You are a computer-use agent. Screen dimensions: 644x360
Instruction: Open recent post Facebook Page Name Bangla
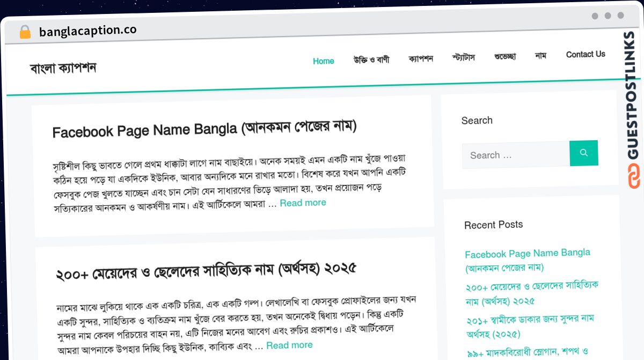pos(528,260)
